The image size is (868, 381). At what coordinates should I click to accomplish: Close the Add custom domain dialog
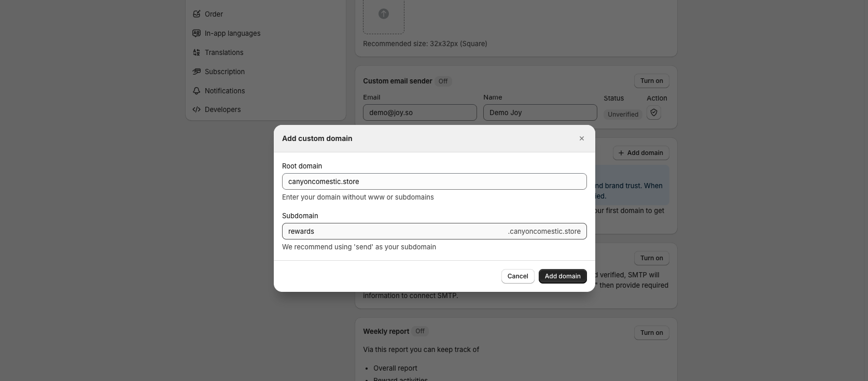pos(581,138)
